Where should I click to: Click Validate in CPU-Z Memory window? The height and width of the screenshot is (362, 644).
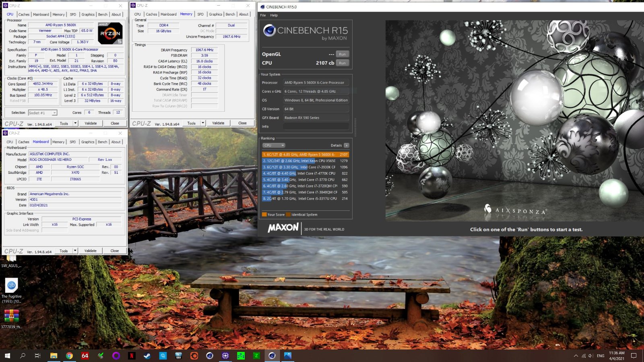(x=218, y=123)
